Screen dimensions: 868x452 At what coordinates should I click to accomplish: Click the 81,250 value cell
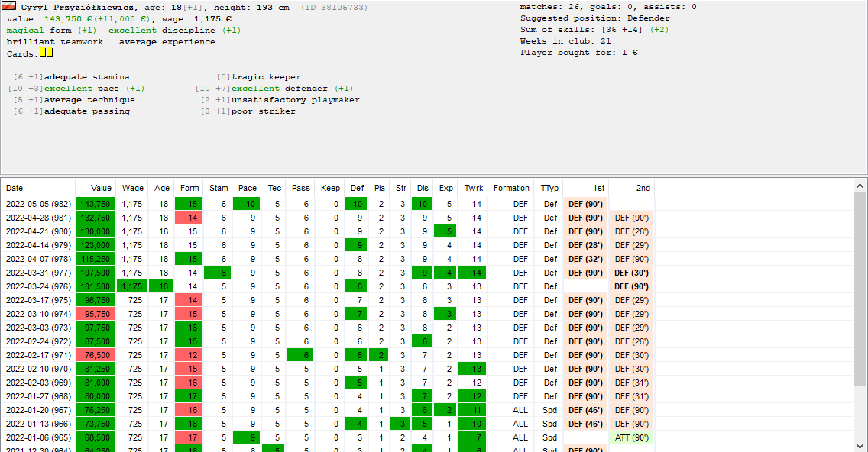96,369
